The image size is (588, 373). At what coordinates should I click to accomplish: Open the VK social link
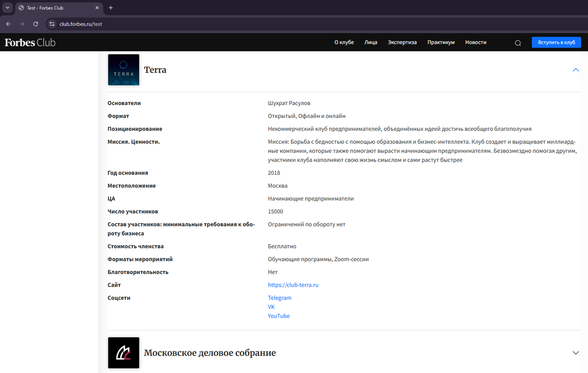pyautogui.click(x=271, y=307)
